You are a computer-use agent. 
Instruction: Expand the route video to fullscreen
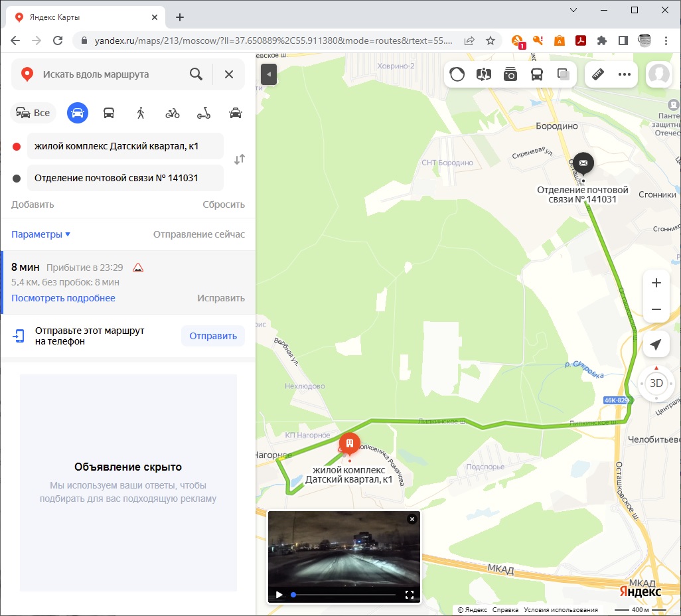click(x=409, y=595)
